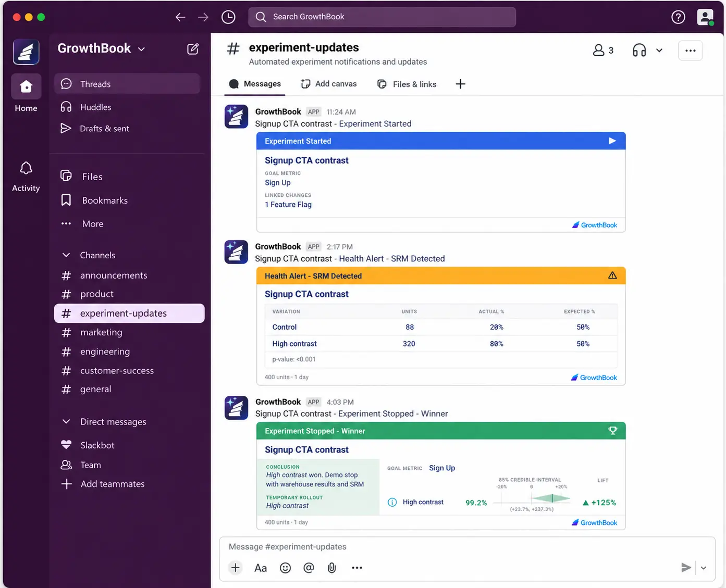This screenshot has height=588, width=726.
Task: Click the play icon on Experiment Started card
Action: point(612,141)
